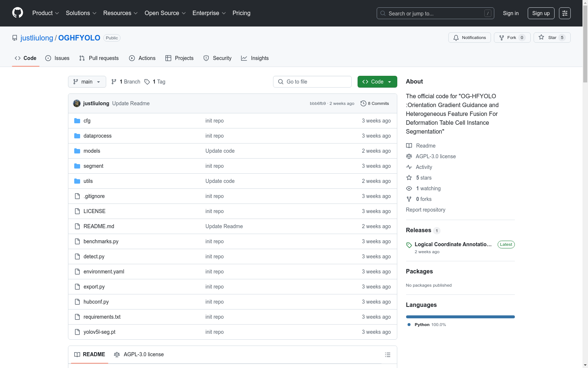
Task: Open the README outline list icon
Action: click(388, 355)
